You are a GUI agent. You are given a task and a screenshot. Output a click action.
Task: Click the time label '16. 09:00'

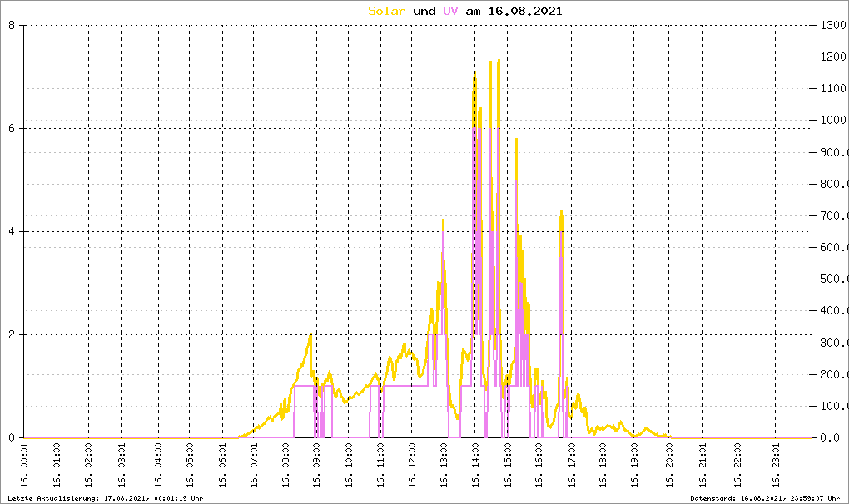point(317,466)
